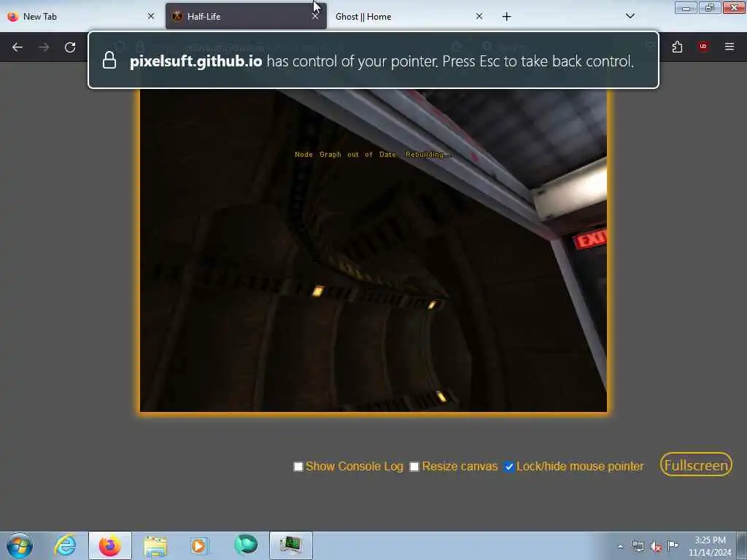Switch to the Ghost || Home tab
Image resolution: width=747 pixels, height=560 pixels.
[x=410, y=17]
